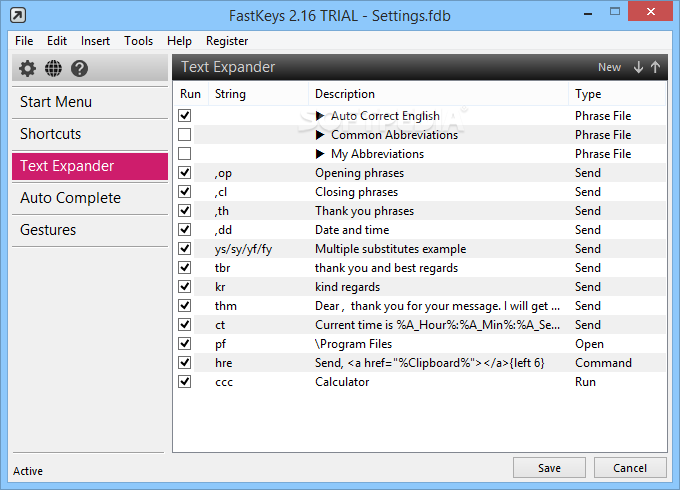Toggle Run checkbox for ct entry
The height and width of the screenshot is (490, 680).
click(185, 325)
